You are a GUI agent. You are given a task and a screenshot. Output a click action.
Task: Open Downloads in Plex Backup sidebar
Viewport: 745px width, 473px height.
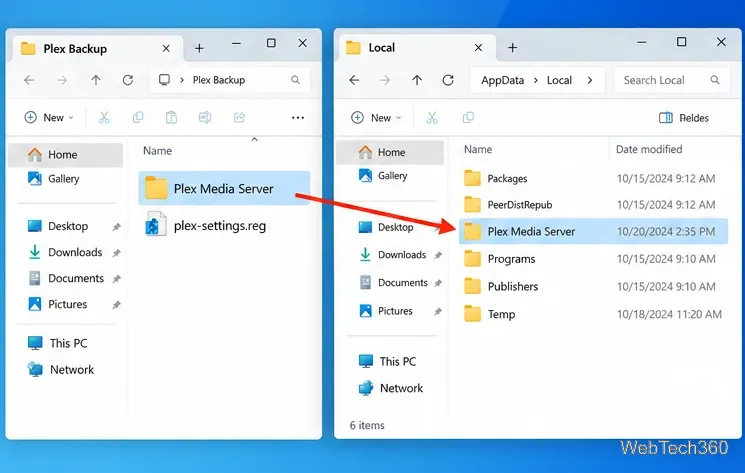pyautogui.click(x=66, y=252)
